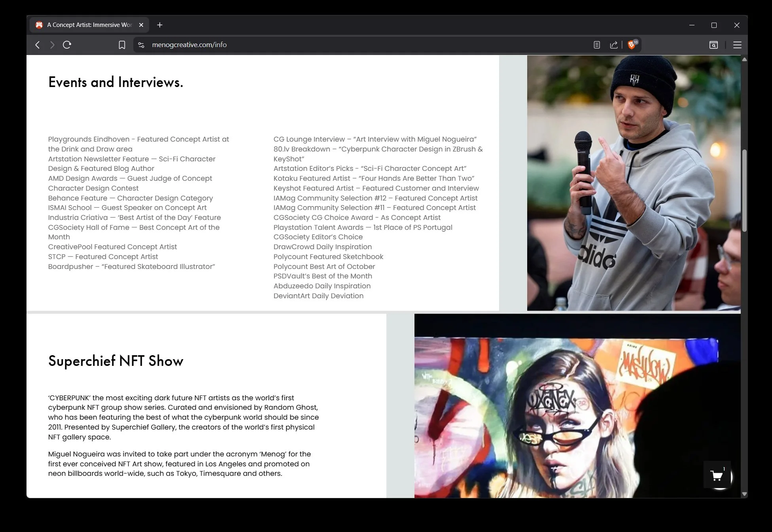The image size is (772, 532).
Task: Click the scrollbar up arrow
Action: pos(744,59)
